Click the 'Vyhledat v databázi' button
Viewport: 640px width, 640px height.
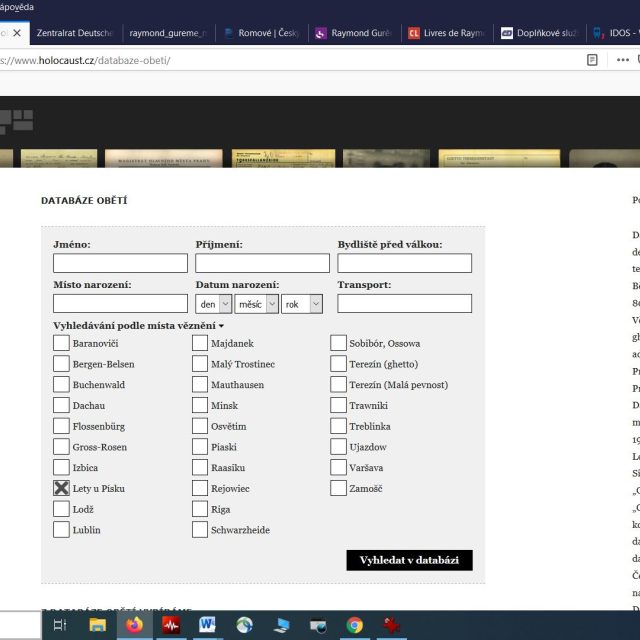coord(409,560)
